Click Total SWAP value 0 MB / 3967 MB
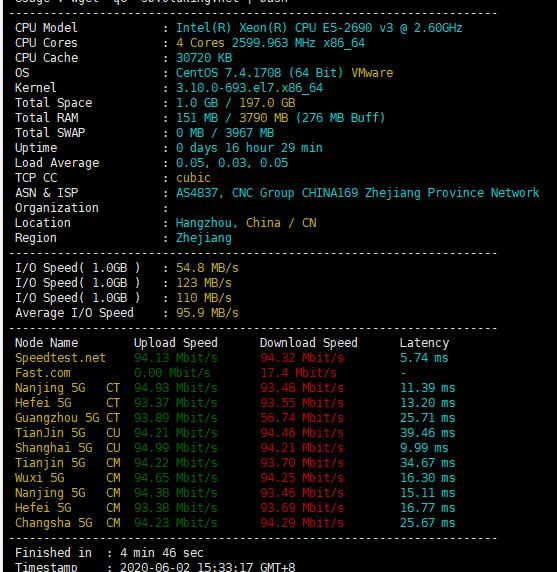The image size is (557, 572). (x=225, y=133)
